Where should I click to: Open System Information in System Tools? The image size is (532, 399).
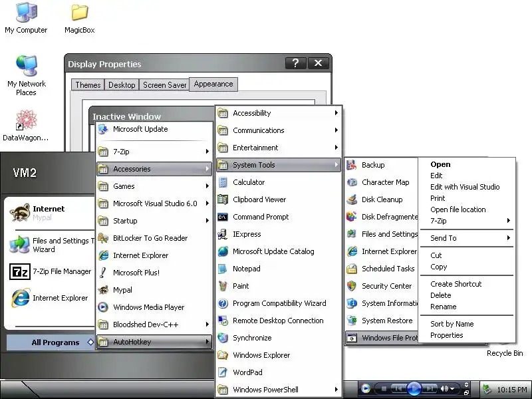click(382, 303)
